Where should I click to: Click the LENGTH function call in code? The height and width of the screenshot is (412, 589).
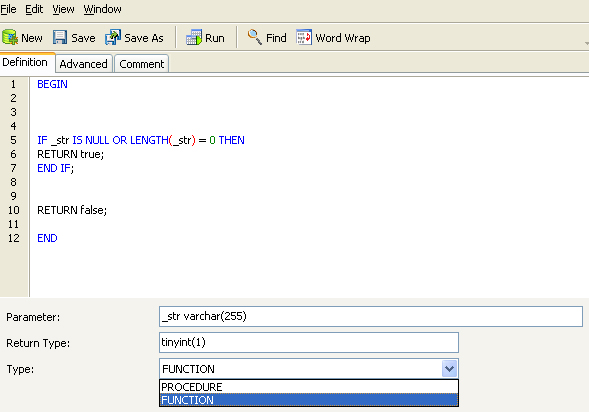[x=163, y=140]
